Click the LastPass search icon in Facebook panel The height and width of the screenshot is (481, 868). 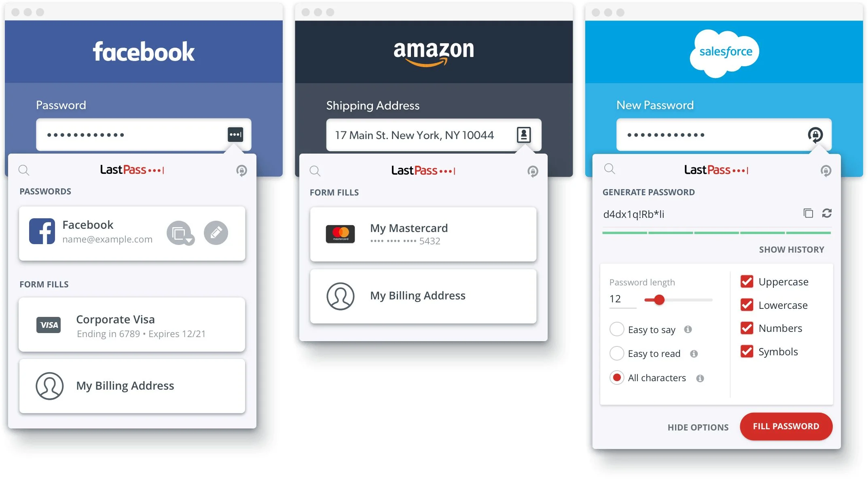(26, 171)
